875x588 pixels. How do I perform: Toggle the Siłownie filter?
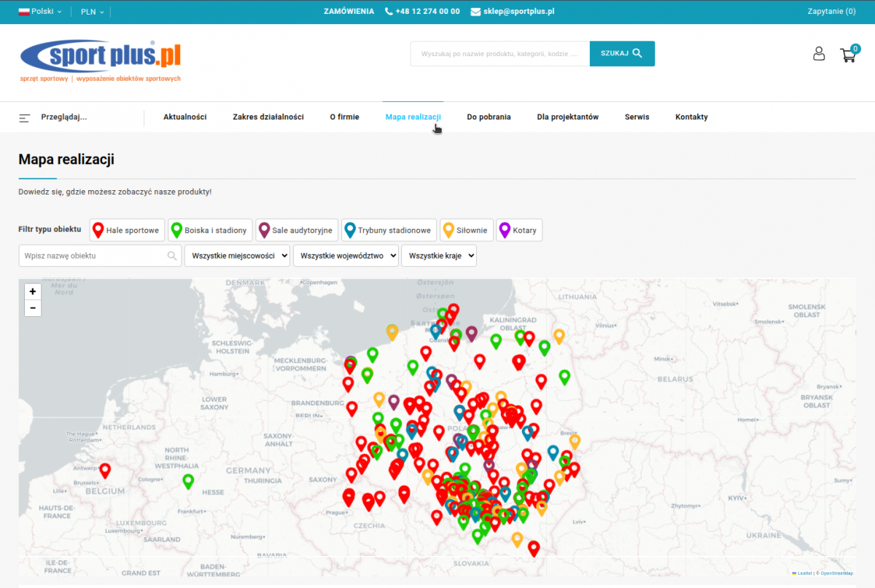[467, 230]
